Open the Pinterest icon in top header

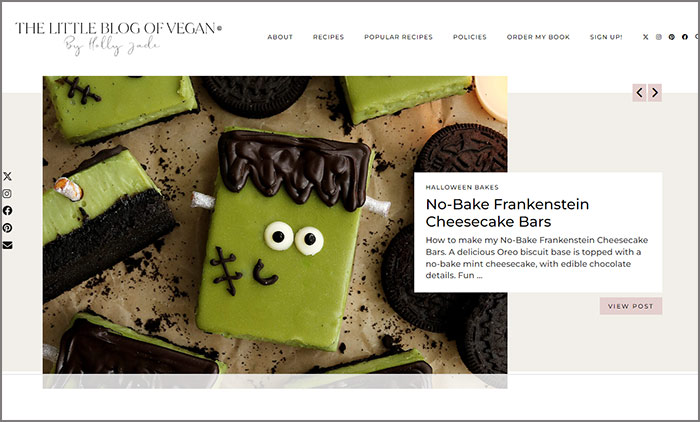(x=671, y=37)
